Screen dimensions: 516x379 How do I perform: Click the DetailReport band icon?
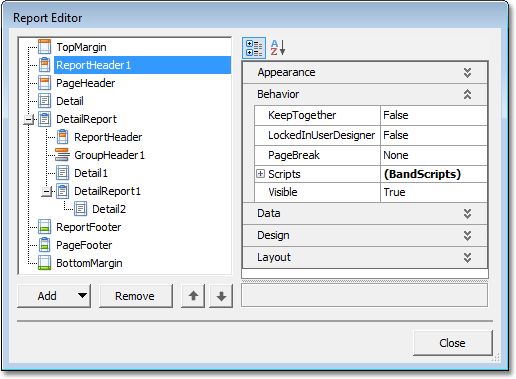[x=44, y=119]
